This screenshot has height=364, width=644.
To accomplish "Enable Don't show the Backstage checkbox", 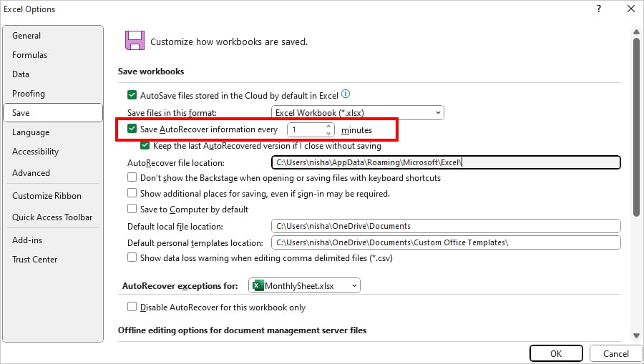I will coord(132,177).
